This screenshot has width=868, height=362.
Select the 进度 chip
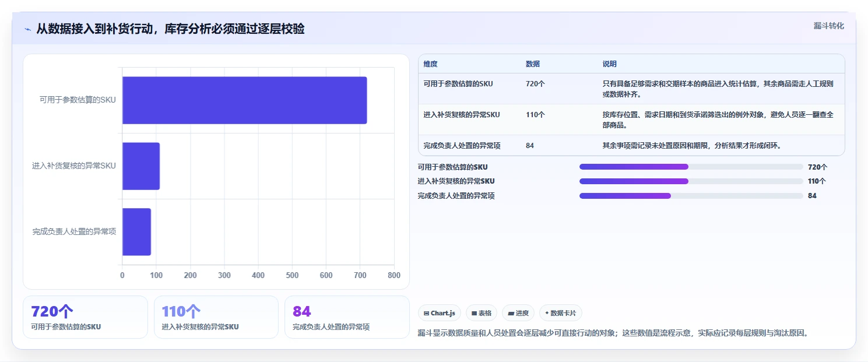click(x=518, y=313)
